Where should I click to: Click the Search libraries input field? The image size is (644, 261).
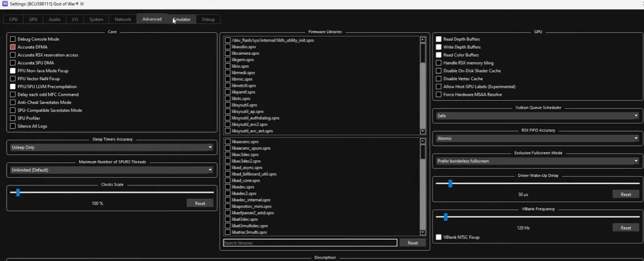310,243
